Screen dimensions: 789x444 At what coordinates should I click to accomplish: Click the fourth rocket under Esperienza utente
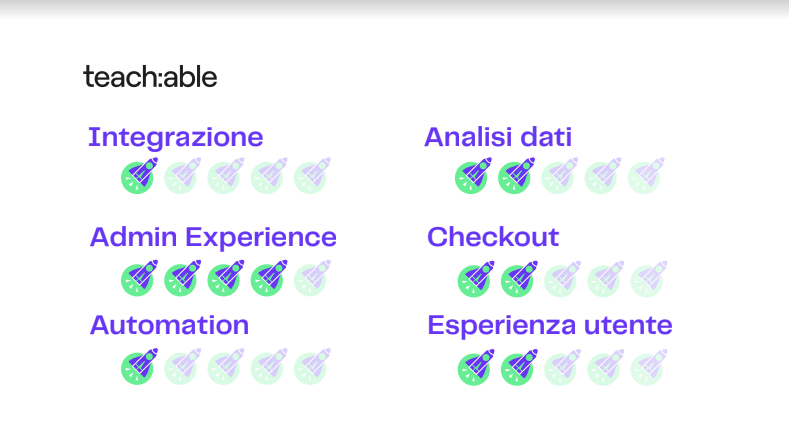point(604,367)
